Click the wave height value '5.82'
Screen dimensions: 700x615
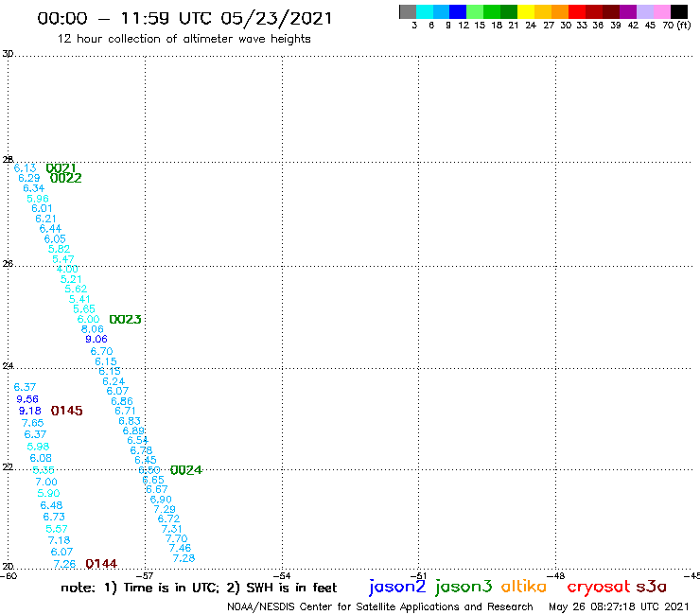coord(59,249)
